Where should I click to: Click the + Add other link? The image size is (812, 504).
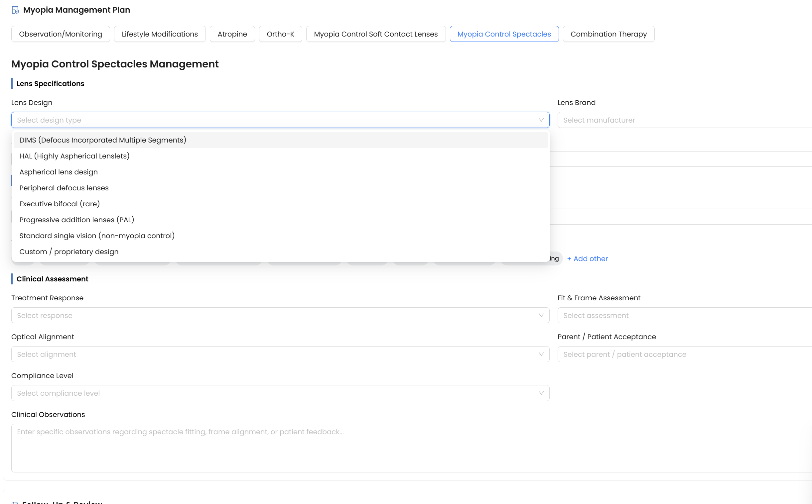tap(587, 259)
